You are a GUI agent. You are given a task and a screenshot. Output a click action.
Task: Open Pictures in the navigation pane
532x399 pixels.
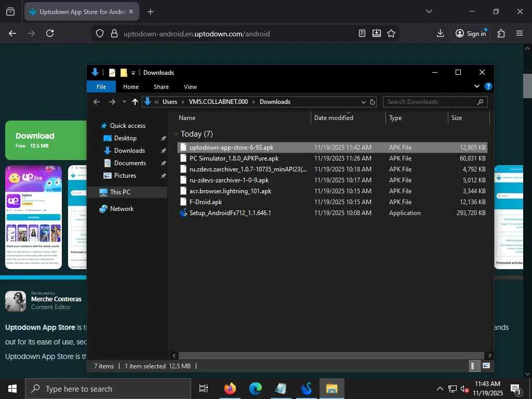[x=125, y=176]
